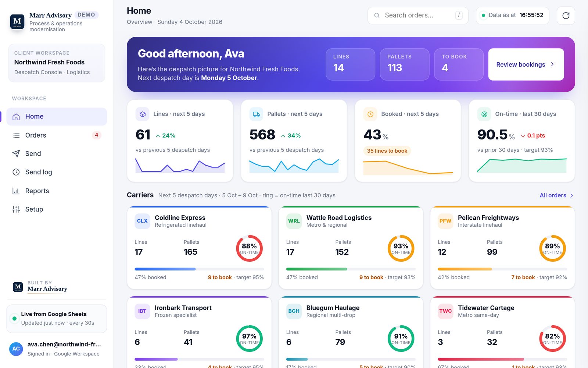Click the refresh data icon button
Viewport: 588px width, 368px height.
coord(566,15)
